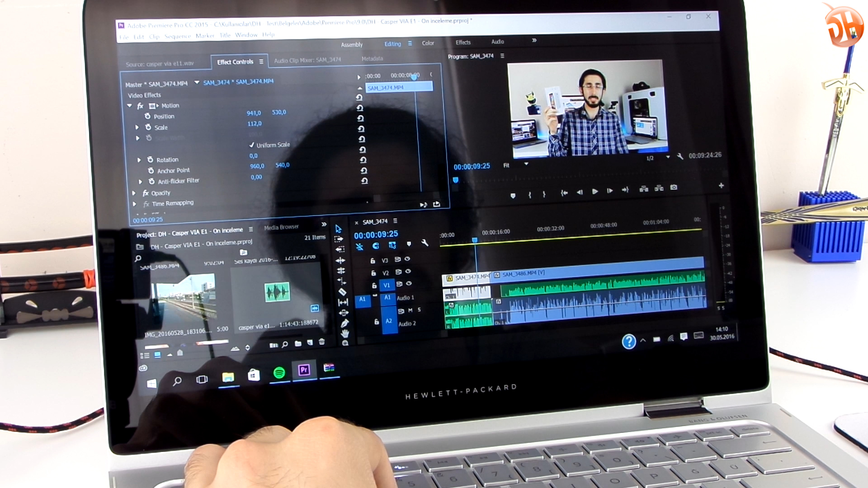This screenshot has height=488, width=868.
Task: Toggle Linked Selection in the timeline
Action: 392,245
